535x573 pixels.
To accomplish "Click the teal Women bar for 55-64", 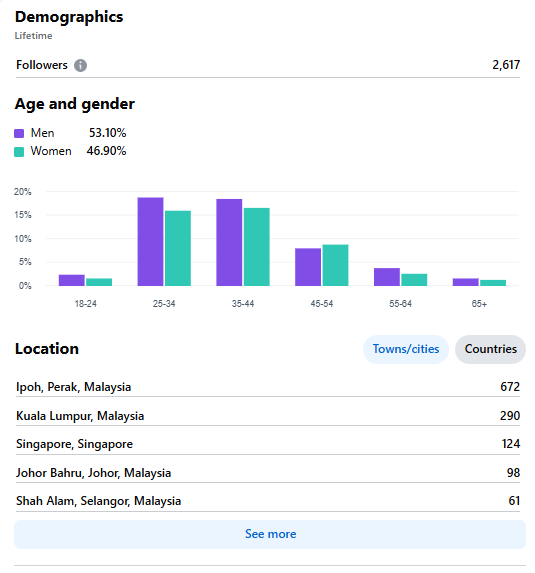I will click(414, 280).
